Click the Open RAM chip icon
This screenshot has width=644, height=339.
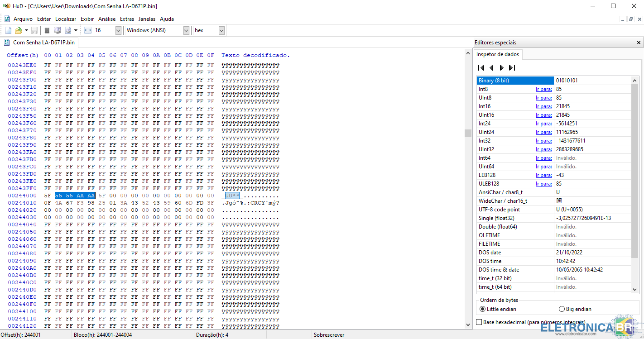47,30
